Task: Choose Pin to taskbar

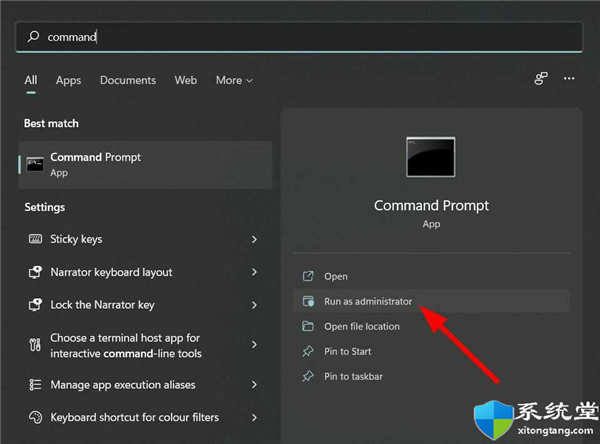Action: [431, 377]
